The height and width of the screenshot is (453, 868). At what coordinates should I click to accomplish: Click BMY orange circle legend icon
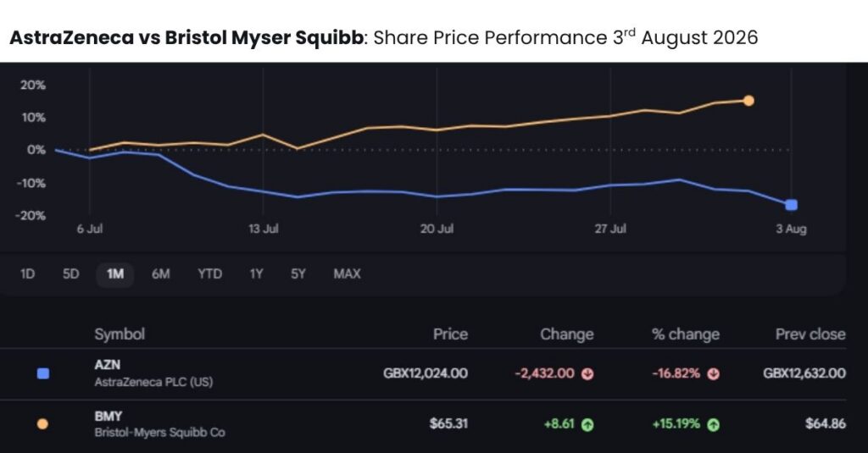coord(42,424)
